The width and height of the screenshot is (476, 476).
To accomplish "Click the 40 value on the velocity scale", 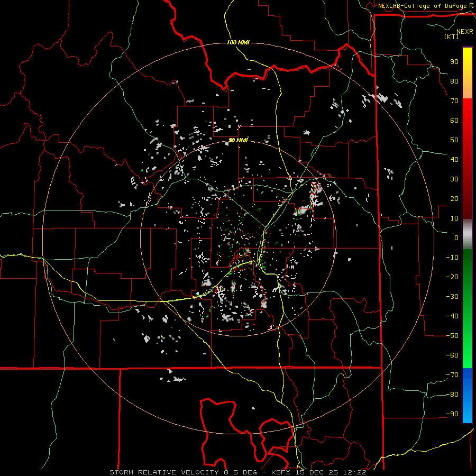I will [x=454, y=160].
